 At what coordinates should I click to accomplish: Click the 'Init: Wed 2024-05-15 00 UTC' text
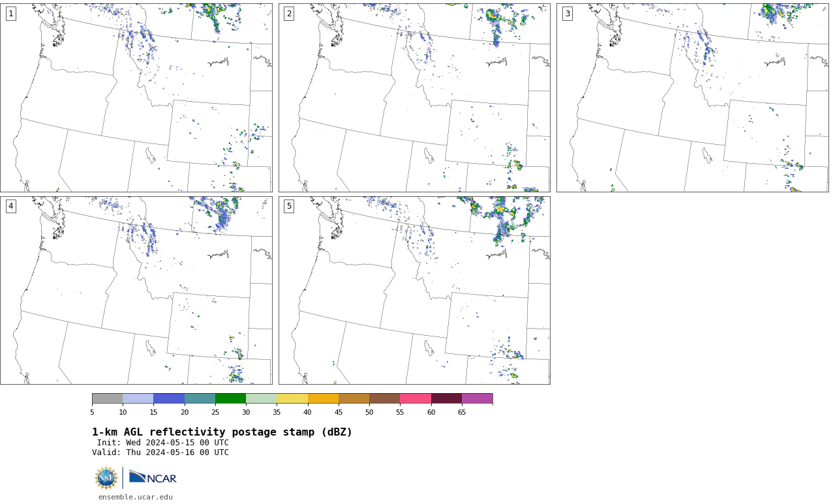pos(163,443)
